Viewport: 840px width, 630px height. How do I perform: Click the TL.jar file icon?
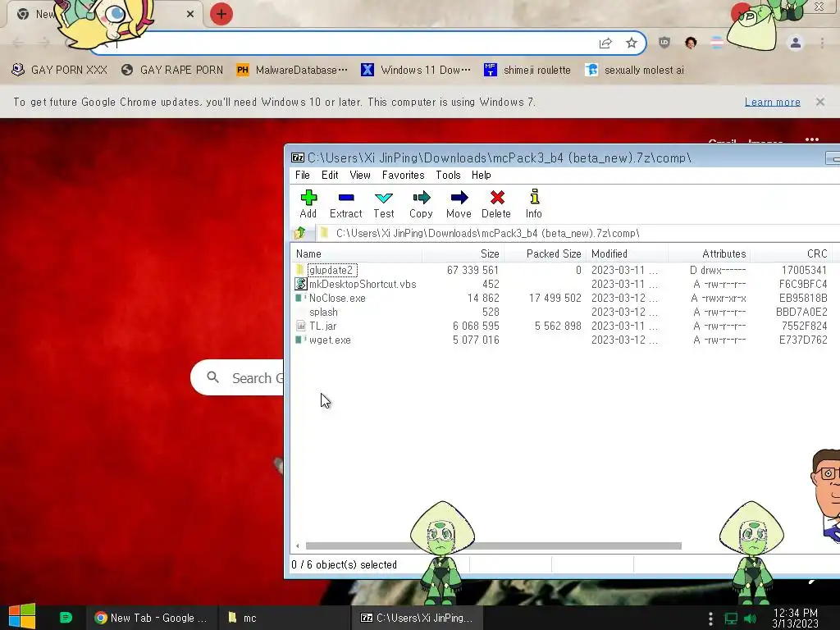pos(300,326)
